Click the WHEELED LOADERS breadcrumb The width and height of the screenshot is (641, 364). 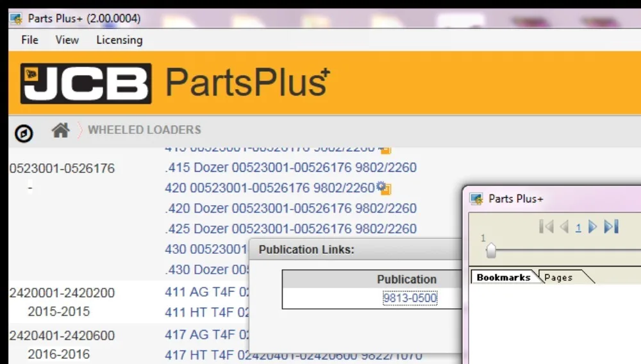(144, 130)
